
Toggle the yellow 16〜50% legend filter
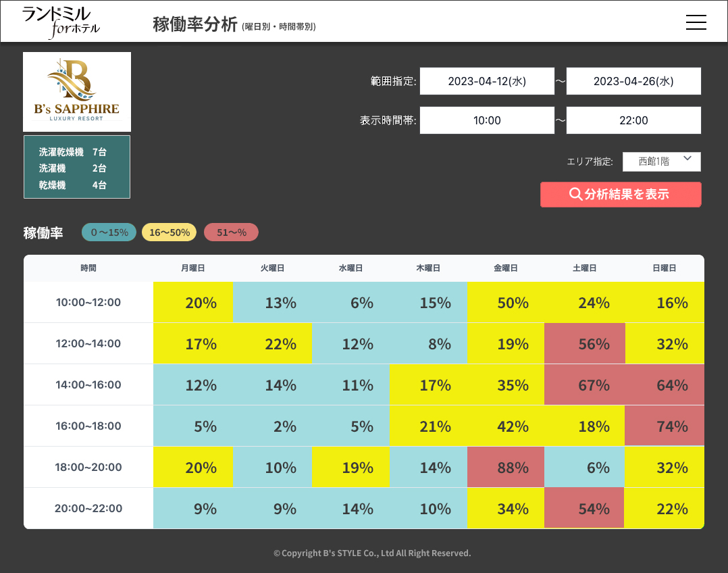click(x=169, y=232)
